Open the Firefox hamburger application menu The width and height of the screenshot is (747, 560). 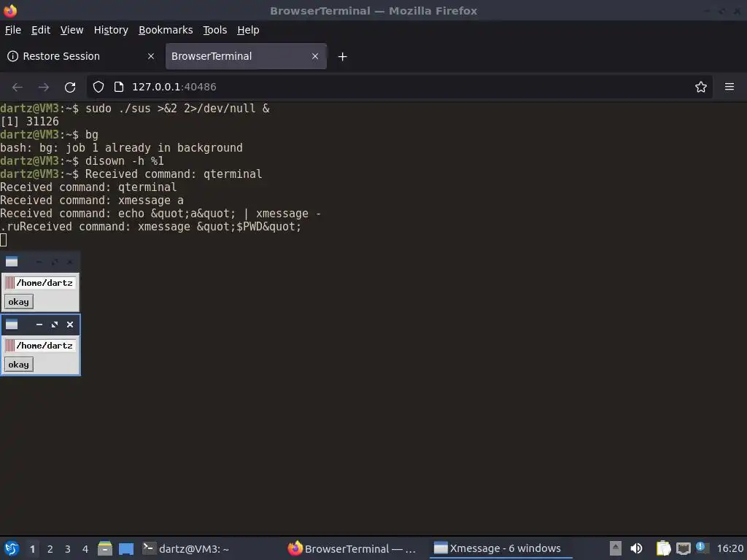point(729,87)
